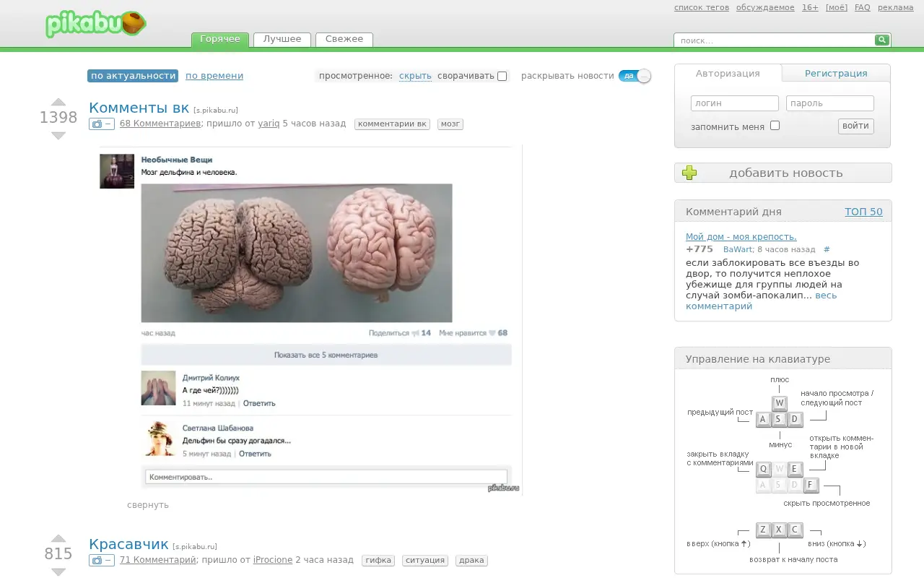Sort posts "по актуальности"
Viewport: 924px width, 578px height.
pos(133,76)
